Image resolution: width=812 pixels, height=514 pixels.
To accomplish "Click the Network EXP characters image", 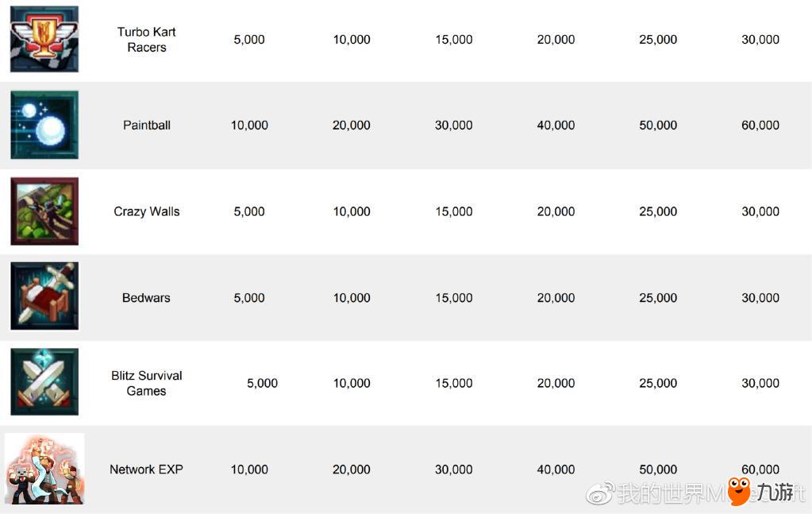I will (x=44, y=469).
